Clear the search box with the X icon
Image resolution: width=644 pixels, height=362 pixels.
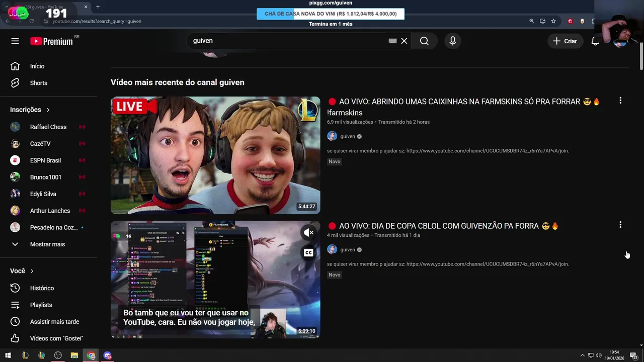[404, 41]
